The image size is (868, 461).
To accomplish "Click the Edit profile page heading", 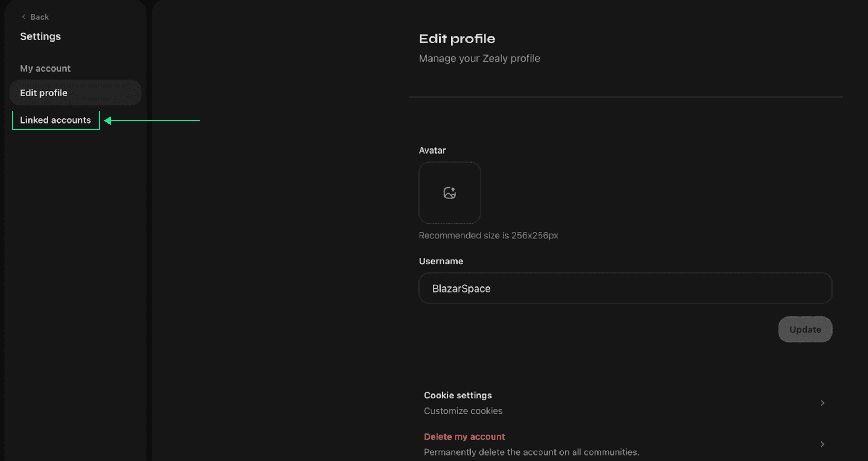I will 457,39.
